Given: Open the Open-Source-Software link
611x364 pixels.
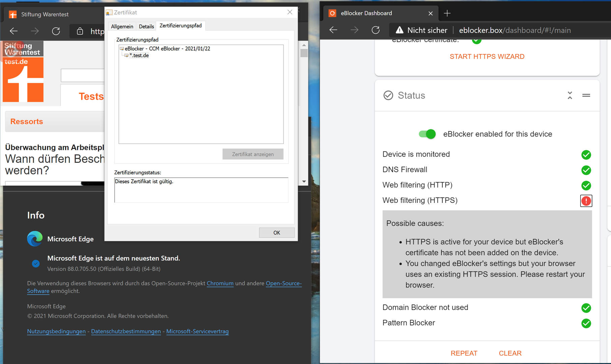Looking at the screenshot, I should pyautogui.click(x=284, y=283).
